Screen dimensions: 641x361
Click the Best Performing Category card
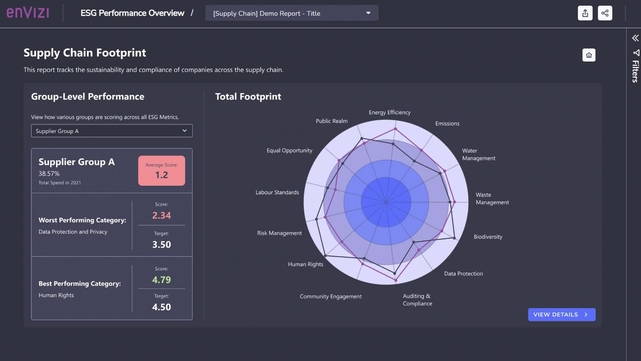[x=112, y=288]
